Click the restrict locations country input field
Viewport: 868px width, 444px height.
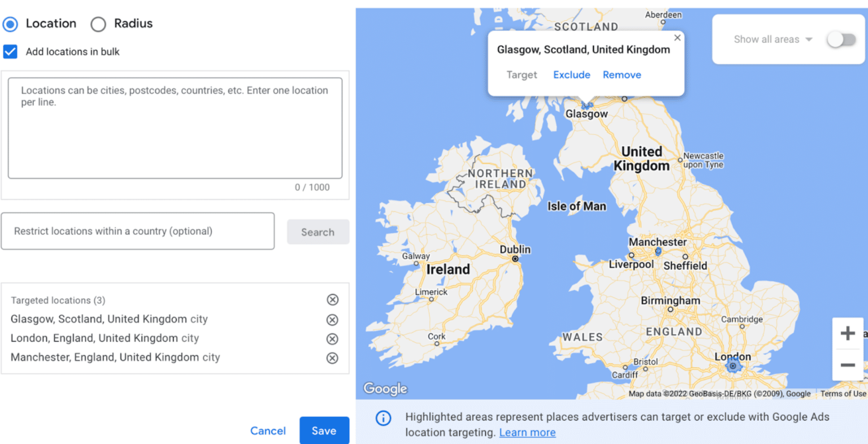point(138,231)
